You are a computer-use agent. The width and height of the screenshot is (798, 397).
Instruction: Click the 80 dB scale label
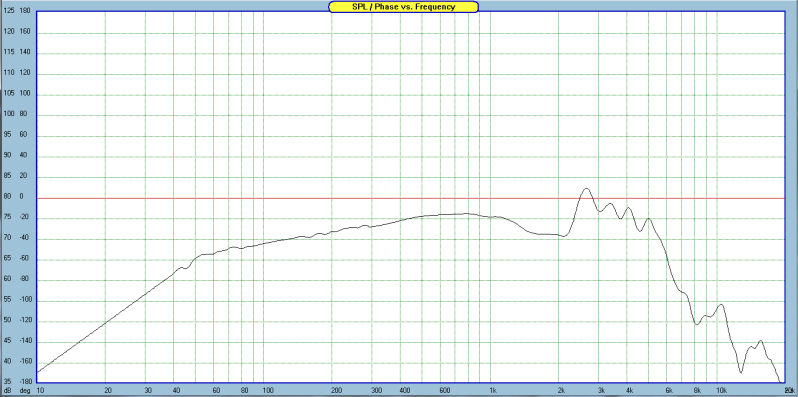tap(7, 196)
